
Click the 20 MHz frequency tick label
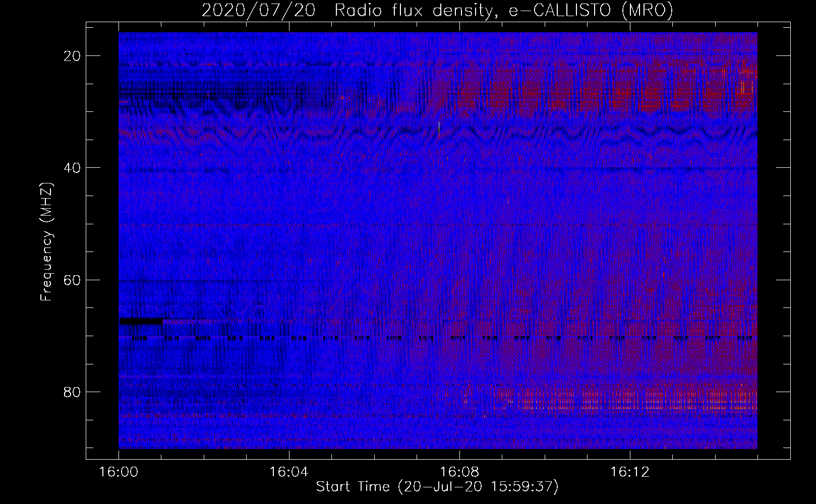tap(72, 56)
